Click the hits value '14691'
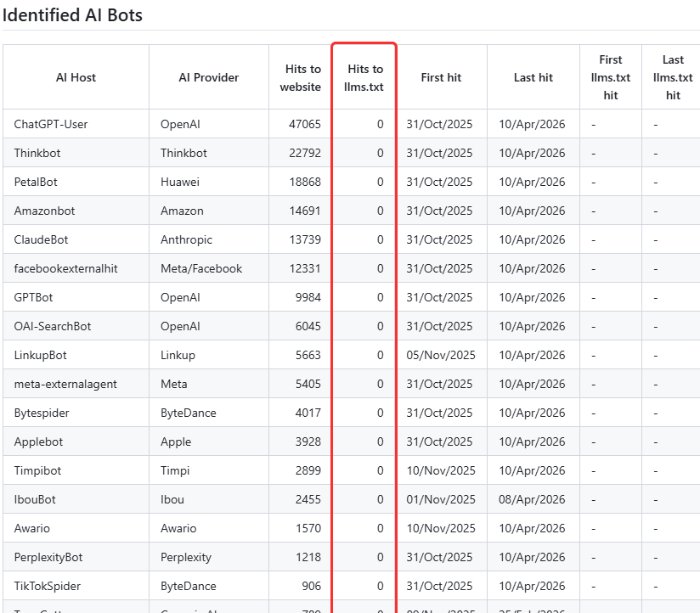The width and height of the screenshot is (700, 613). coord(305,211)
